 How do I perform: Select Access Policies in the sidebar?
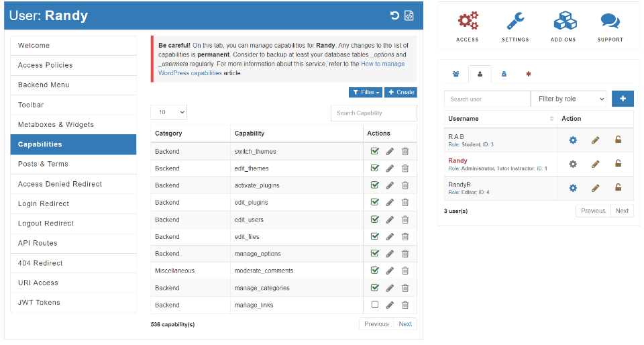[x=73, y=65]
